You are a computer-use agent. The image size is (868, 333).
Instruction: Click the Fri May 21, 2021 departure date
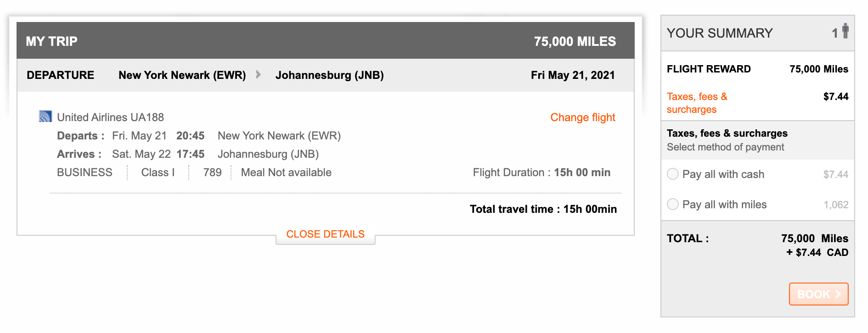(x=573, y=75)
